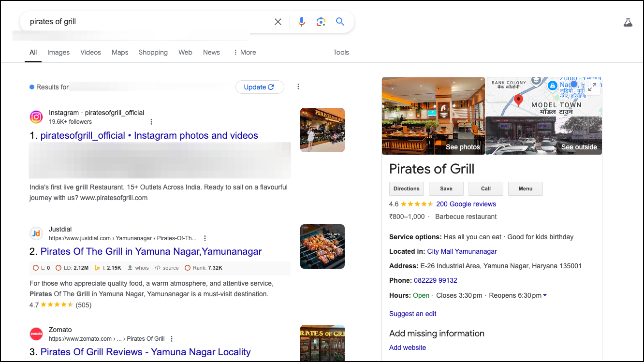Viewport: 644px width, 362px height.
Task: Click the Zomato URL breadcrumb text
Action: [107, 339]
